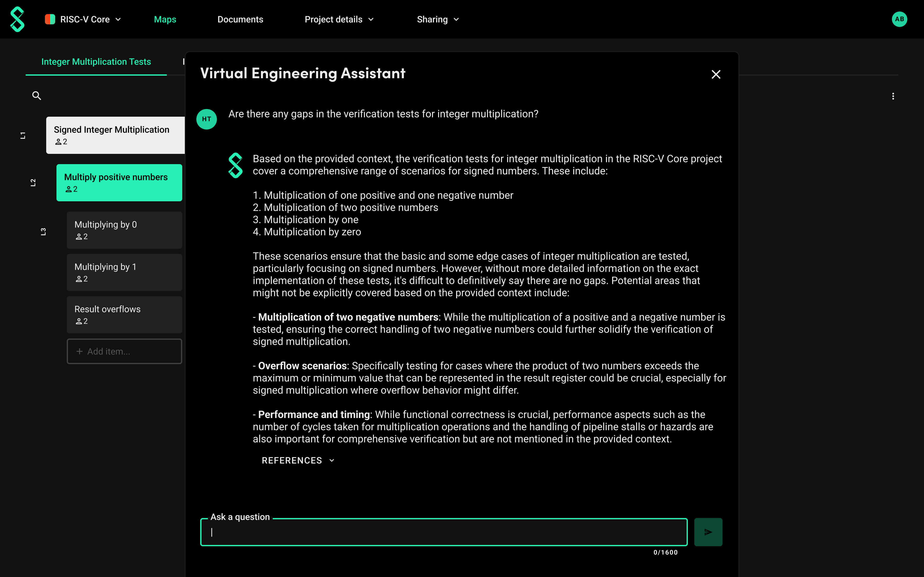Screen dimensions: 924x577
Task: Click the assistant logo beside the response
Action: click(x=235, y=165)
